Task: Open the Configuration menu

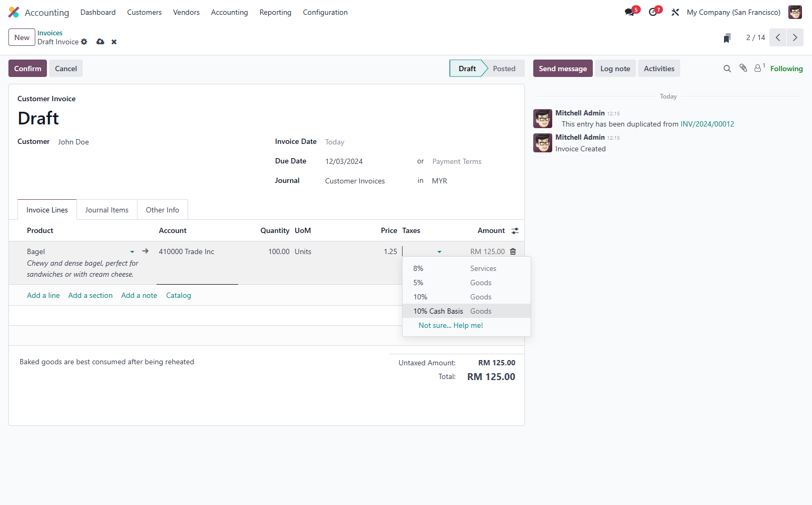Action: click(x=325, y=12)
